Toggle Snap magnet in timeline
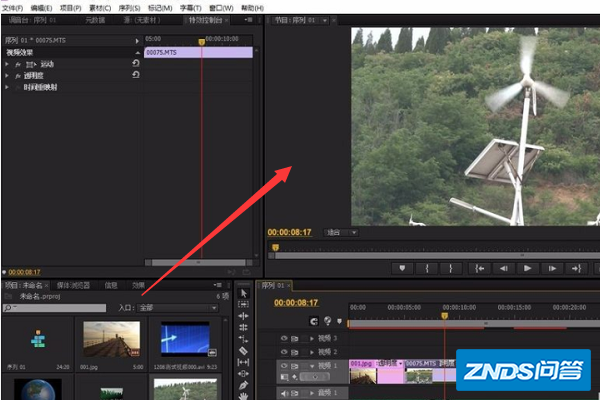600x400 pixels. click(314, 321)
